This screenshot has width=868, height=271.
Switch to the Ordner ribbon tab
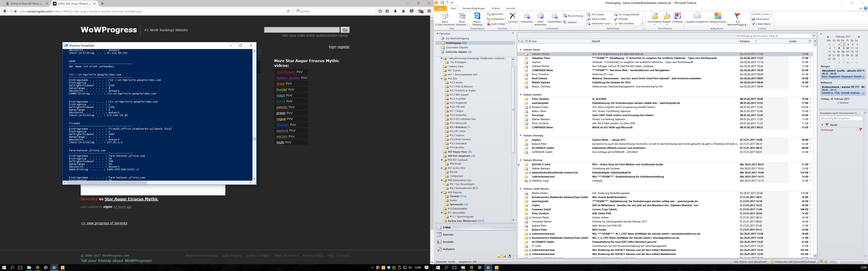[x=496, y=8]
